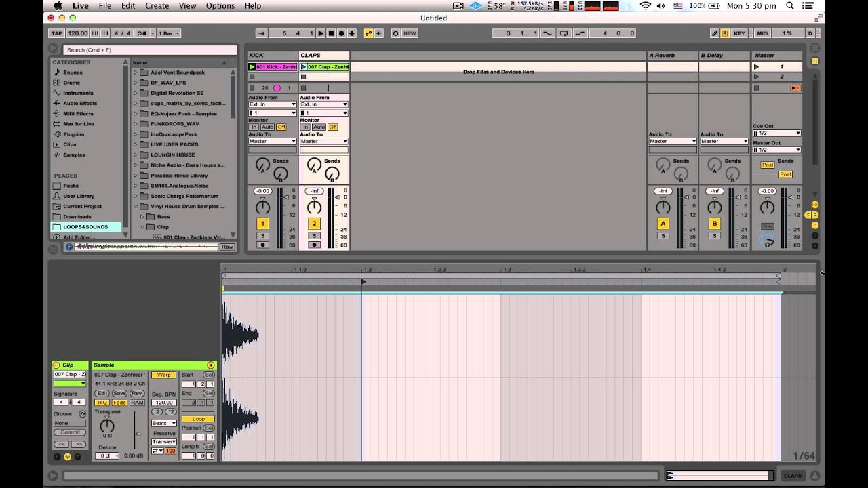Screen dimensions: 868x488
Task: Expand the FUNKDROPS_WAV folder
Action: (136, 124)
